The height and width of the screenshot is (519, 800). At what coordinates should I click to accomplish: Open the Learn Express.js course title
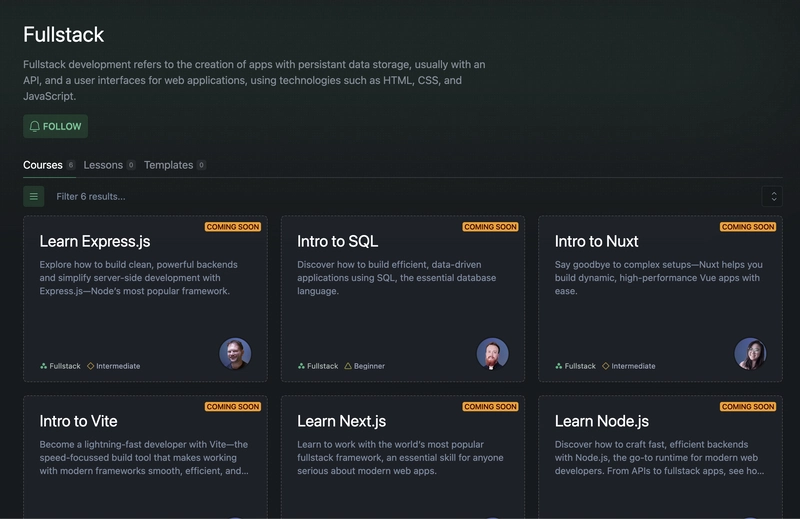point(95,241)
